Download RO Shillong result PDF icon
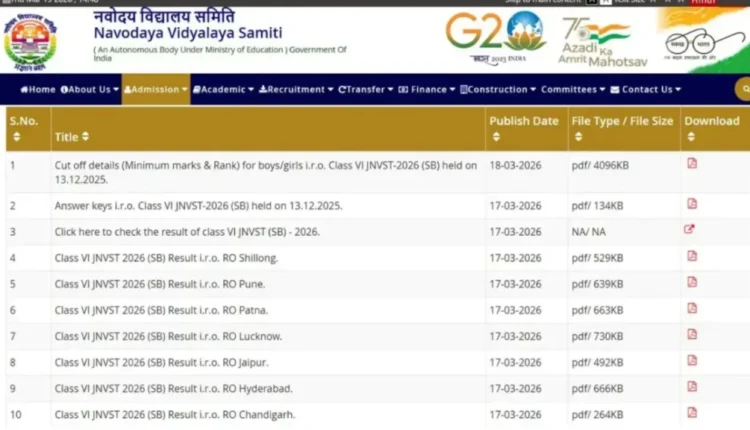This screenshot has height=430, width=750. click(x=692, y=256)
